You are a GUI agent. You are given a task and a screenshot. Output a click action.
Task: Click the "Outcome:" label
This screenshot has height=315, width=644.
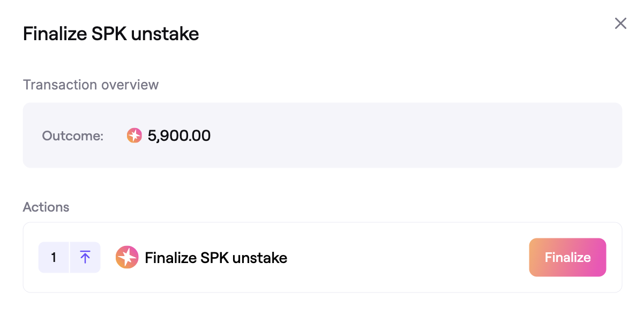[72, 136]
